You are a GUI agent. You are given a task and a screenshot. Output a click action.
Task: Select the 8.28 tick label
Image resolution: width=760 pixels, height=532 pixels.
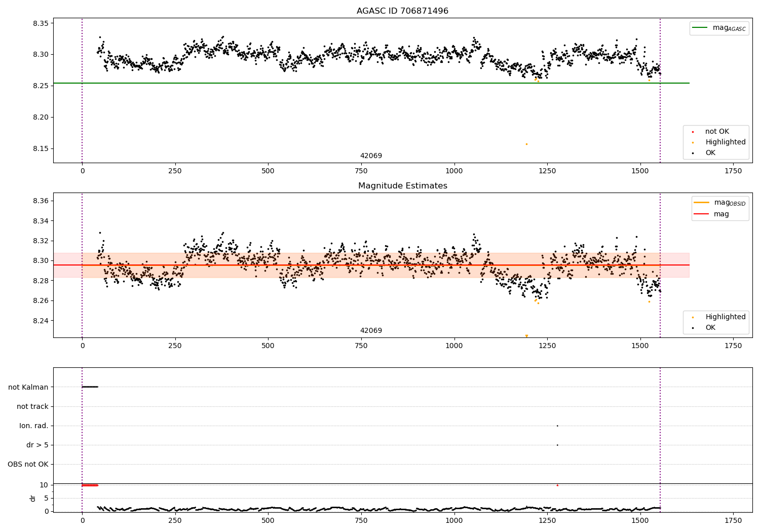pyautogui.click(x=41, y=281)
